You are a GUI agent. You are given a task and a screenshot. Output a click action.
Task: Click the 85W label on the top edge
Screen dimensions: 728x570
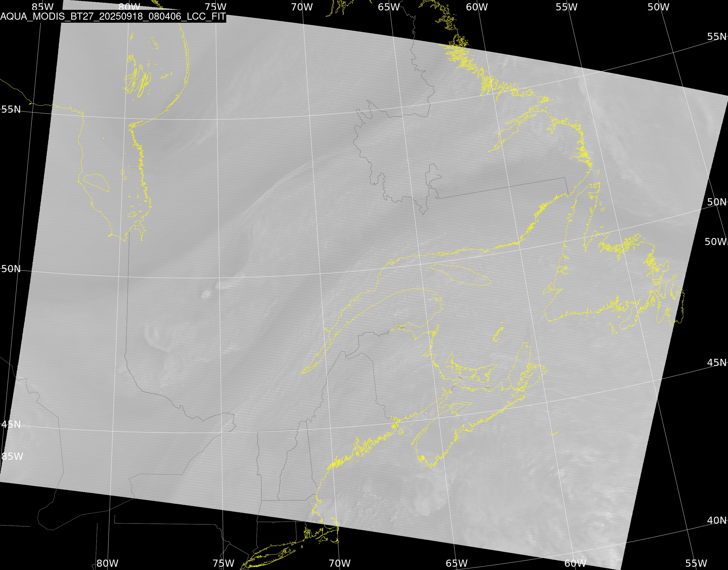click(43, 7)
